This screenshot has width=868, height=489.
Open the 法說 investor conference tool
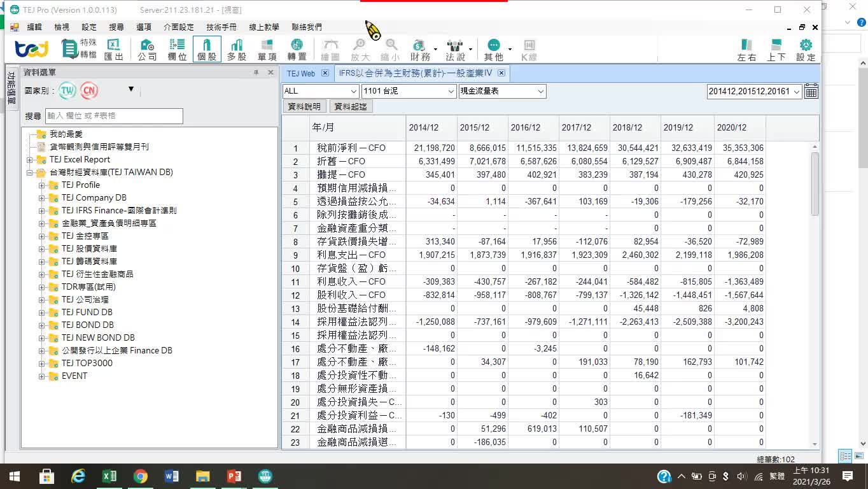pyautogui.click(x=455, y=49)
